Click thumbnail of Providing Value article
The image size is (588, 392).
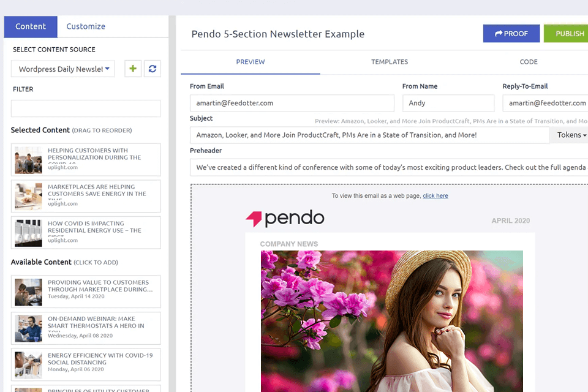pyautogui.click(x=29, y=292)
